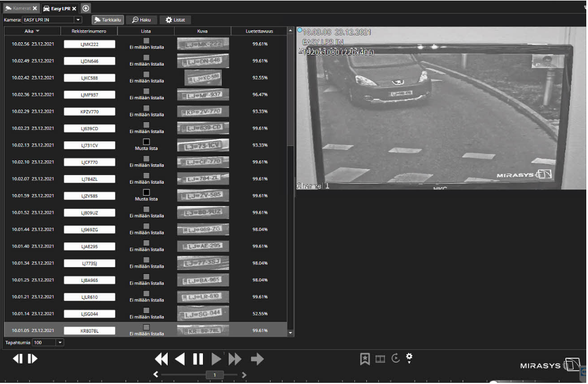Play video in reverse
Image resolution: width=588 pixels, height=384 pixels.
(x=180, y=359)
